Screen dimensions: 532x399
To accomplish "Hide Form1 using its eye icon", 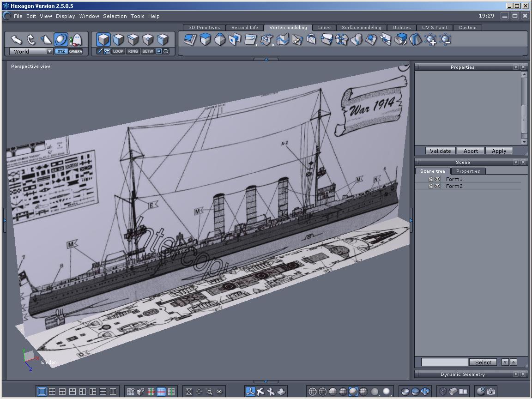I will [437, 179].
